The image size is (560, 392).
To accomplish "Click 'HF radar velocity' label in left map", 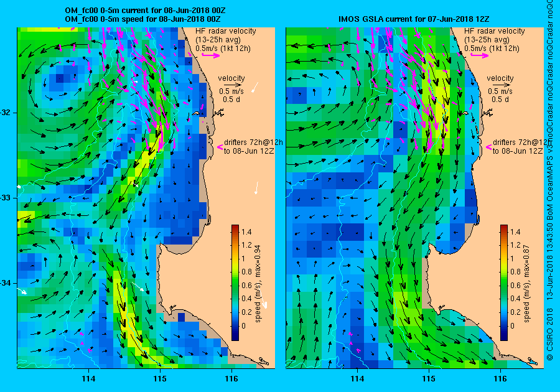I will pyautogui.click(x=226, y=31).
